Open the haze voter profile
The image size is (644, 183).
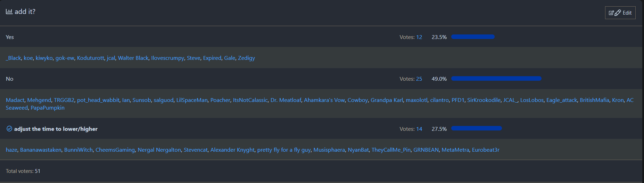point(11,150)
